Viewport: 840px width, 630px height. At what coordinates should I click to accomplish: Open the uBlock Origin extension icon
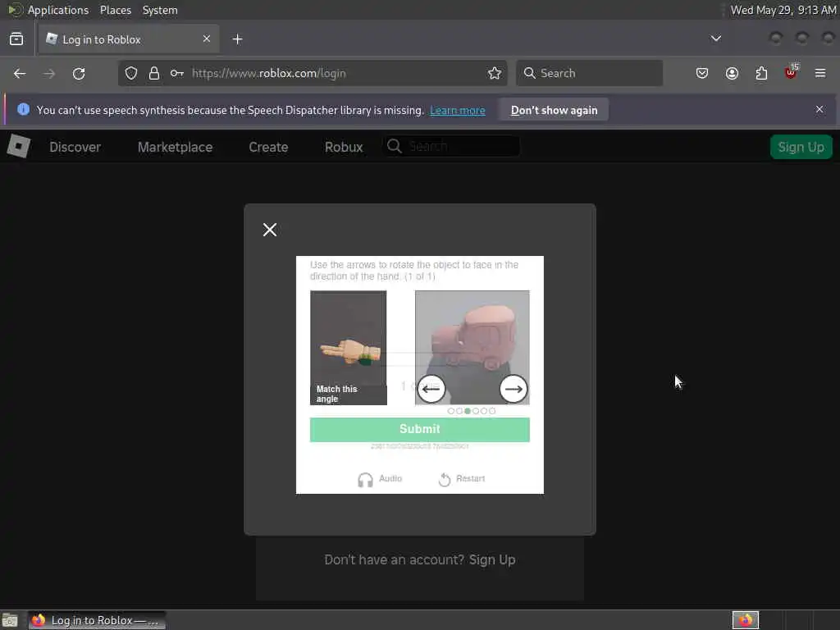point(791,72)
